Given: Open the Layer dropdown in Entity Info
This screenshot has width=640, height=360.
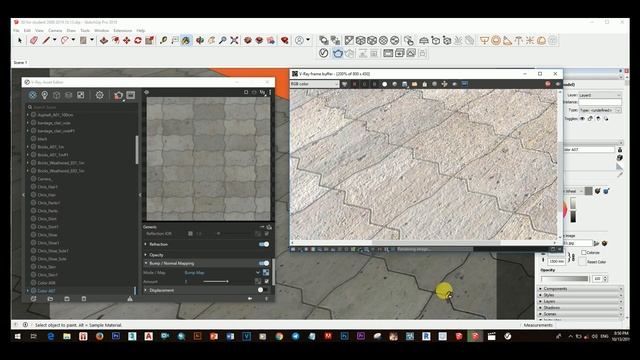Looking at the screenshot, I should (600, 95).
